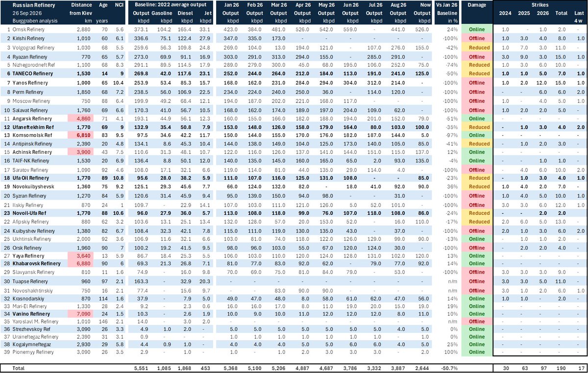Select Tuapse baseline output value 163.3
The image size is (588, 373).
coord(140,281)
